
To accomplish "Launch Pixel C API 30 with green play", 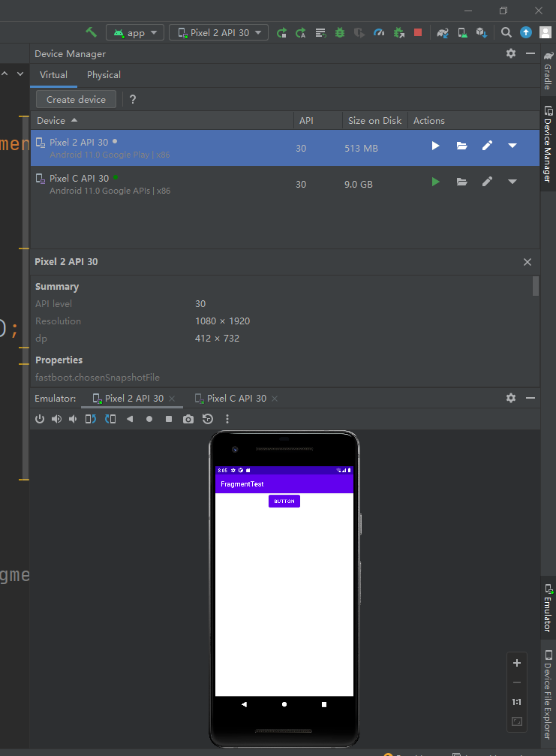I will 435,182.
